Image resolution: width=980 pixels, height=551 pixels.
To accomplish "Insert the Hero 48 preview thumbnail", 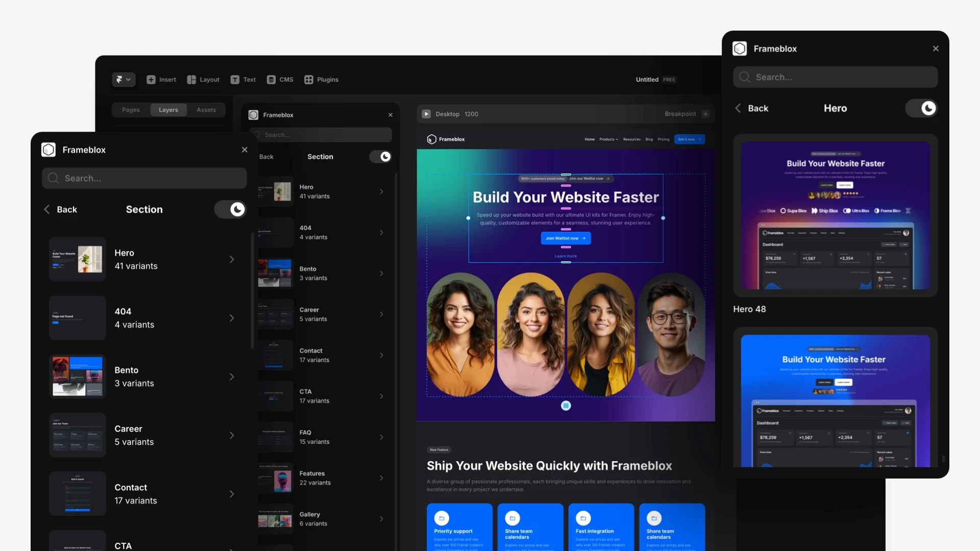I will 835,215.
